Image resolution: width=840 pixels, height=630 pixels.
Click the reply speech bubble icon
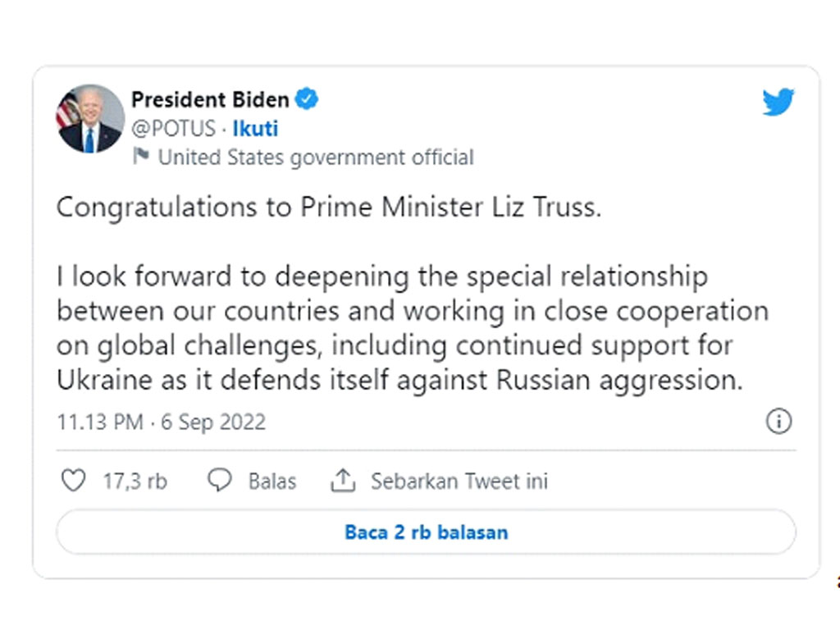click(x=220, y=480)
